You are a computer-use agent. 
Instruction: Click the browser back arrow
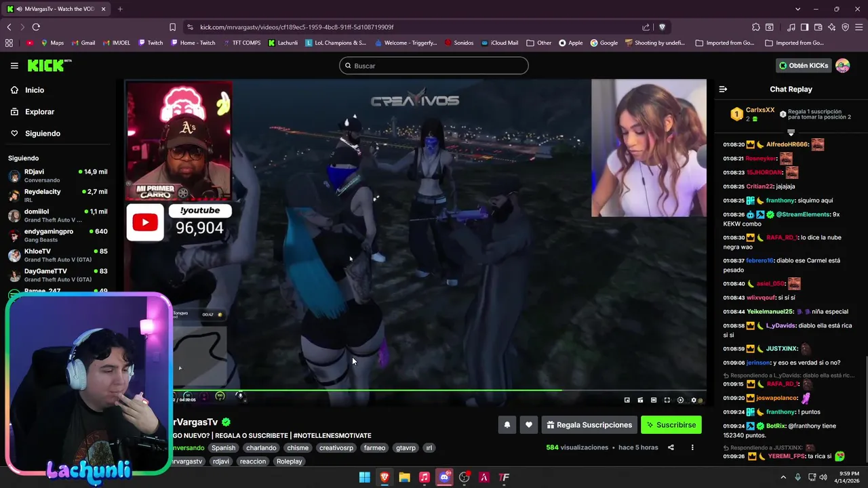pyautogui.click(x=9, y=27)
